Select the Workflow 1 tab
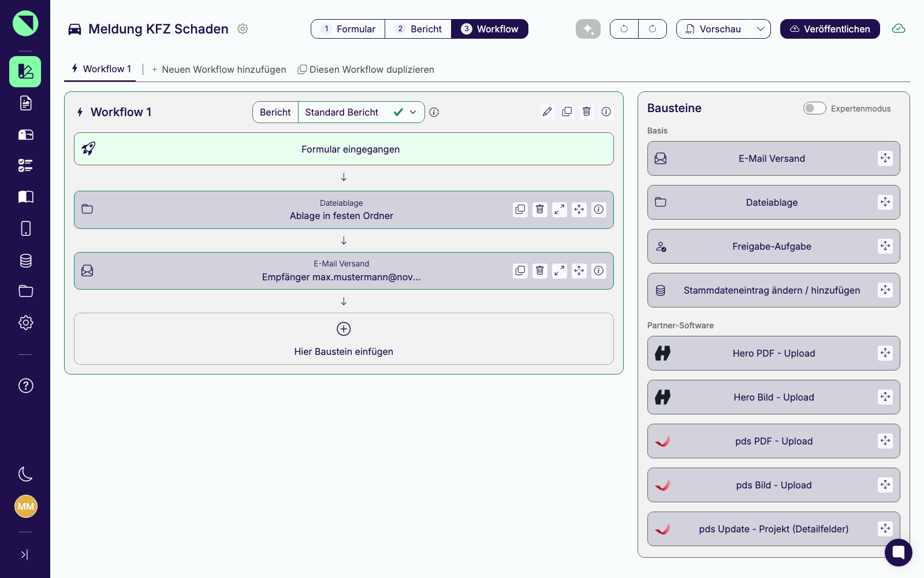This screenshot has height=578, width=924. [101, 69]
